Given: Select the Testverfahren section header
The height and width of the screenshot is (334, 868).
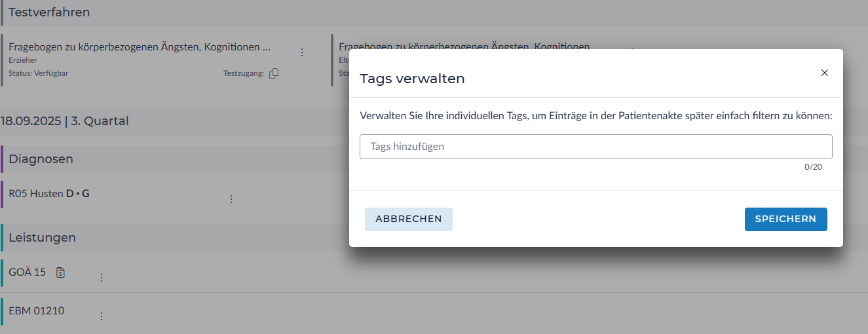Looking at the screenshot, I should point(49,12).
